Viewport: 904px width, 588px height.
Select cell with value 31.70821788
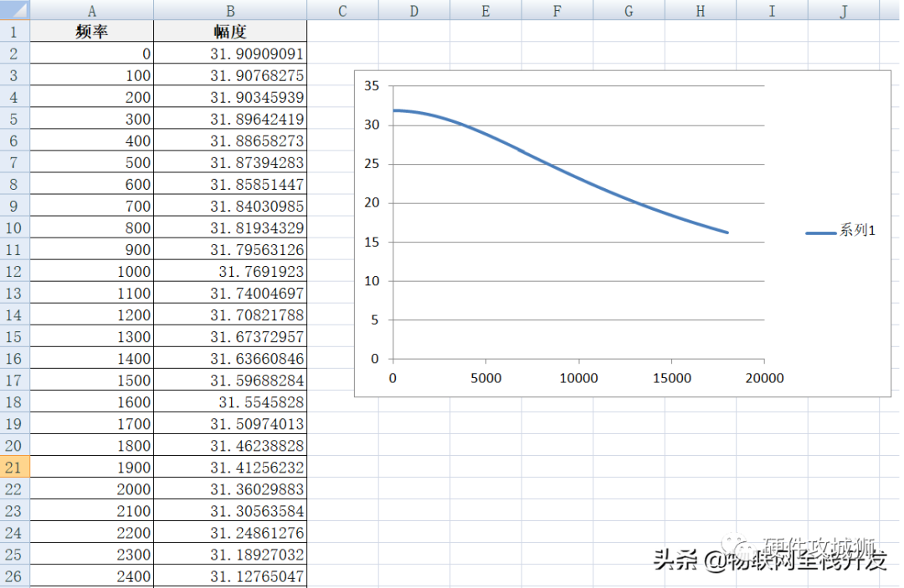tap(230, 315)
